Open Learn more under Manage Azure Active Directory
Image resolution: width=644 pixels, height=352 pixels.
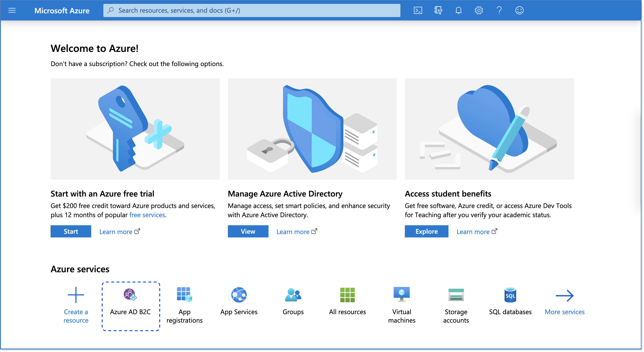click(x=297, y=232)
